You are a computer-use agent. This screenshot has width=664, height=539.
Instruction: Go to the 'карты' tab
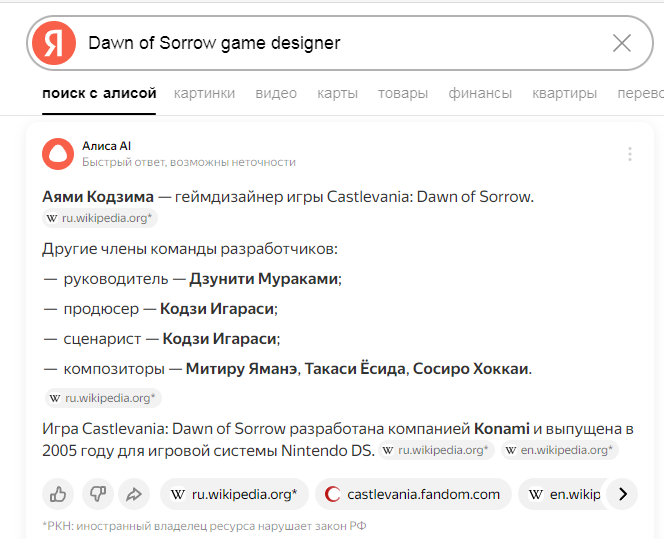[338, 93]
